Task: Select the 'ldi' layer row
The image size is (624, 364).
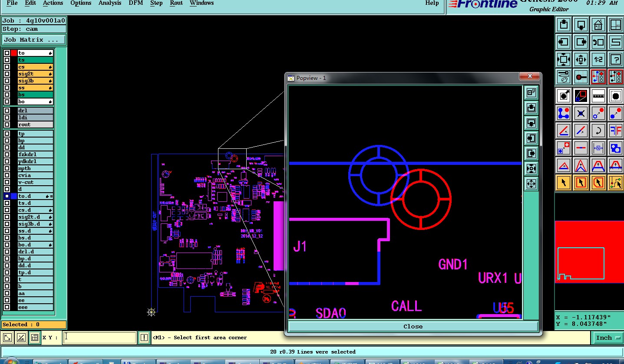Action: 36,118
